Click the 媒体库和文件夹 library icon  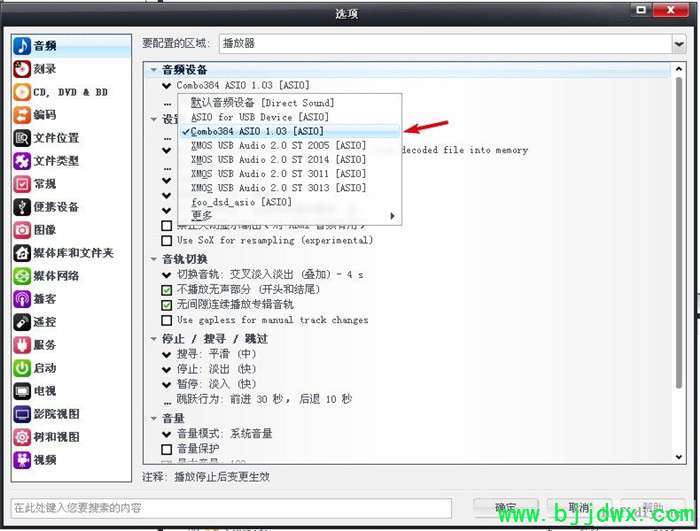pos(22,253)
